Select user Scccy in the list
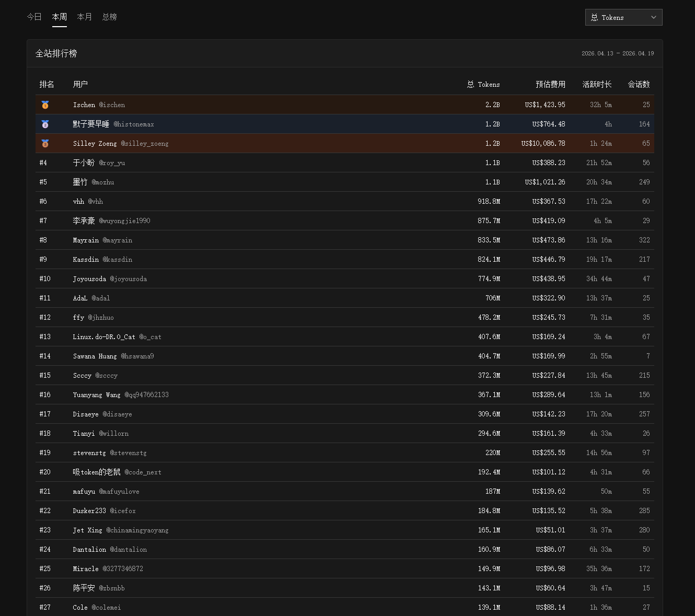Image resolution: width=695 pixels, height=616 pixels. click(95, 376)
